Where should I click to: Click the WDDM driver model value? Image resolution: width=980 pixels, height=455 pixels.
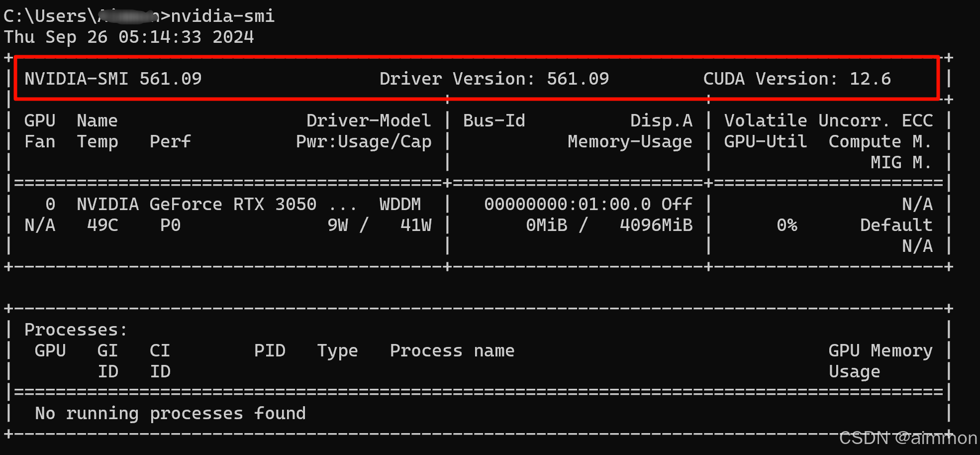[x=400, y=204]
